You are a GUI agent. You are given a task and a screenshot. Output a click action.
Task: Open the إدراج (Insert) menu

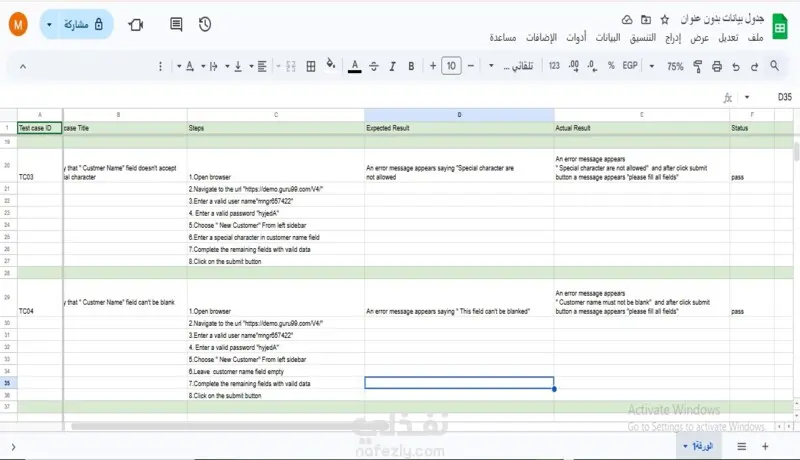click(673, 38)
